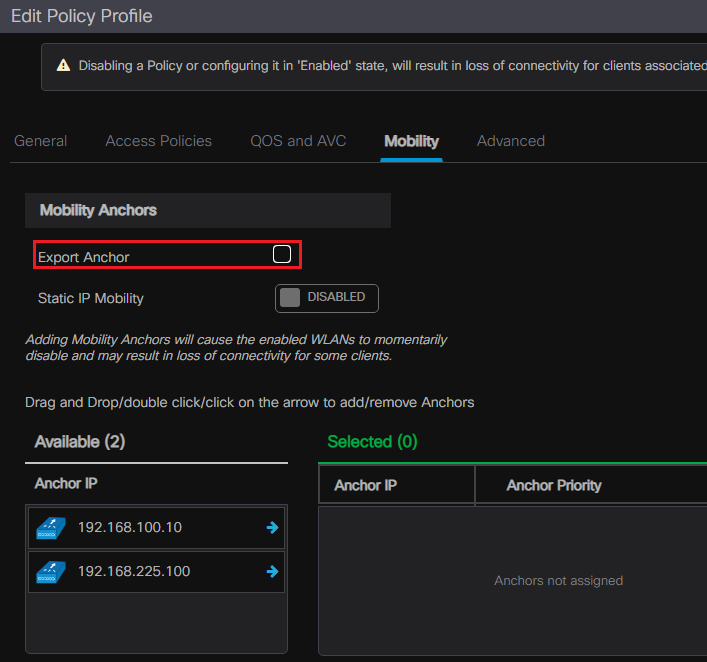Click the blue arrow to add anchor 192.168.225.100
Viewport: 707px width, 662px height.
[272, 571]
